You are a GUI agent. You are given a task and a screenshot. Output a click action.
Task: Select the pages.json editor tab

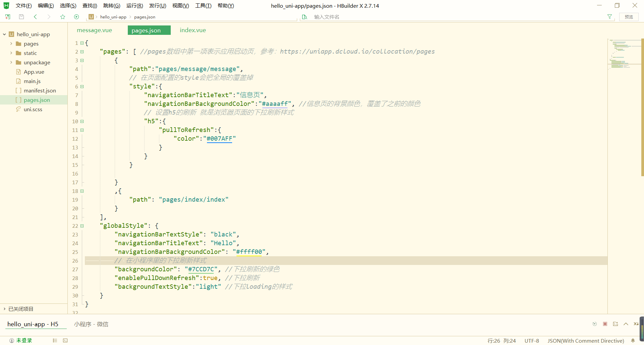[x=149, y=30]
